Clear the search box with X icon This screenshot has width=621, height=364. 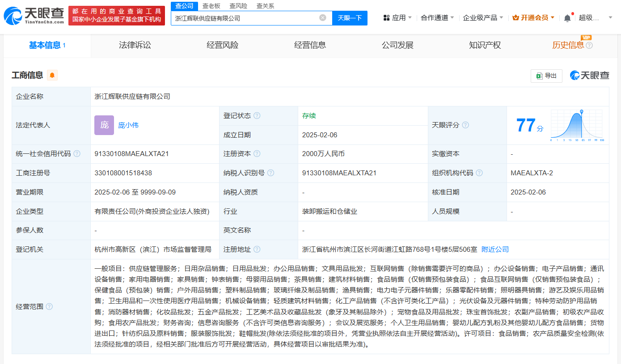pos(322,18)
